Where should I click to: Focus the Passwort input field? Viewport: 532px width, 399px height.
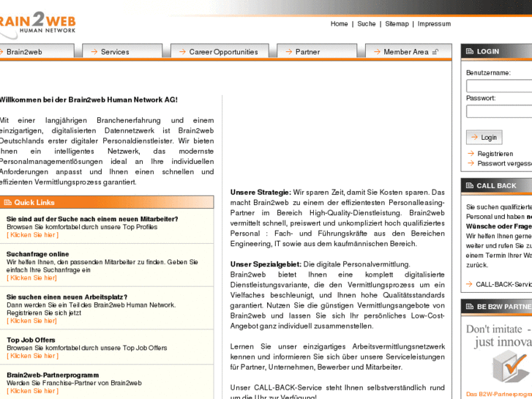[499, 111]
